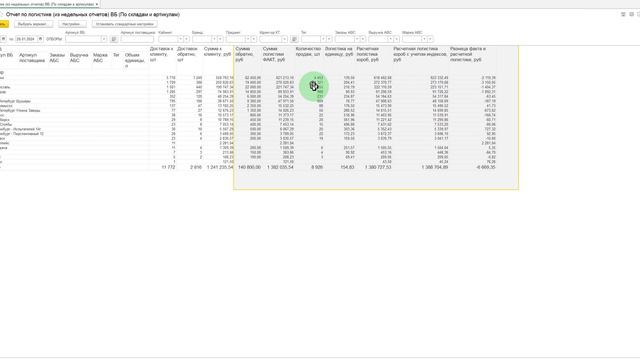Viewport: 640px width, 360px height.
Task: Select column header Доставок к клиенту, шт
Action: (x=162, y=54)
